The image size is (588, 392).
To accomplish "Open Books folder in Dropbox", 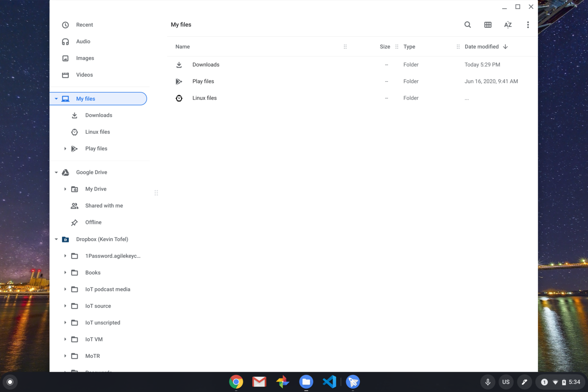I will point(93,273).
